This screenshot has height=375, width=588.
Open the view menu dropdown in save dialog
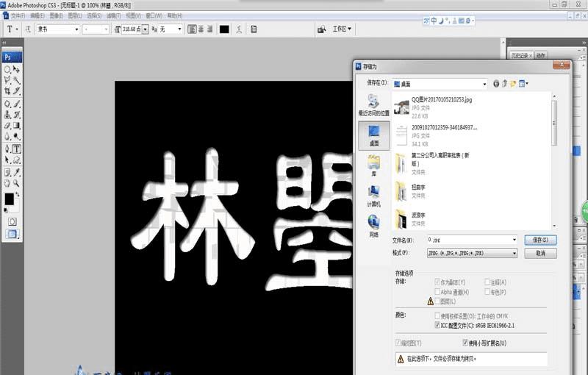[523, 84]
